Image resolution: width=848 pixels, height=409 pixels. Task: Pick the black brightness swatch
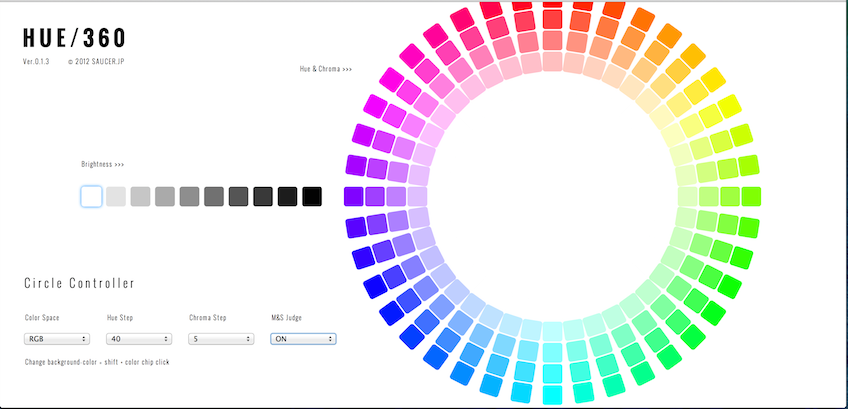coord(312,196)
